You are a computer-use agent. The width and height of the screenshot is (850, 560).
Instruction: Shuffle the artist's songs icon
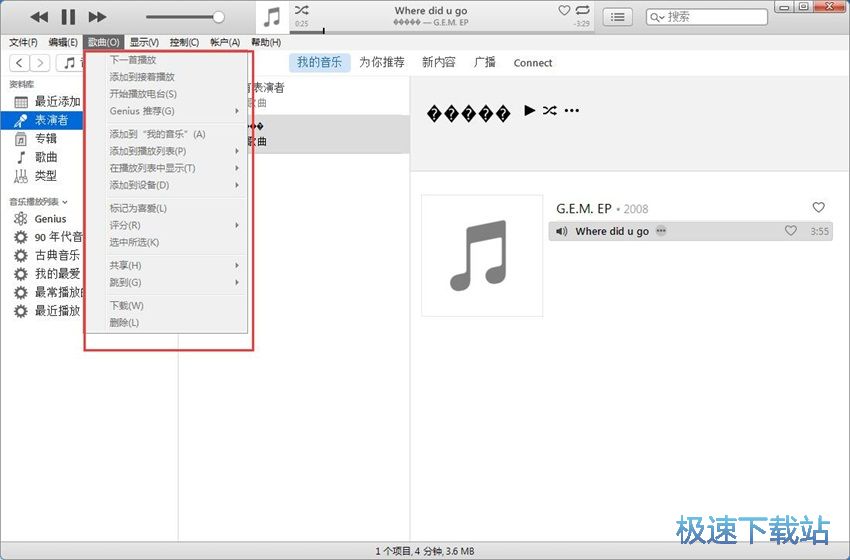tap(550, 111)
